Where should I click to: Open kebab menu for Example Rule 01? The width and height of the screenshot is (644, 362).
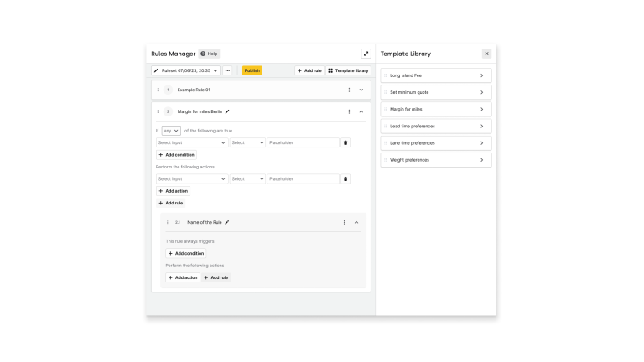(x=349, y=90)
